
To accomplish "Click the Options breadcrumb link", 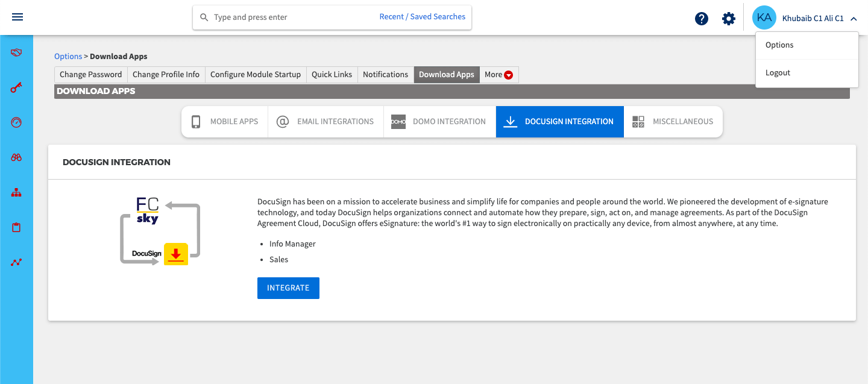I will pos(68,57).
